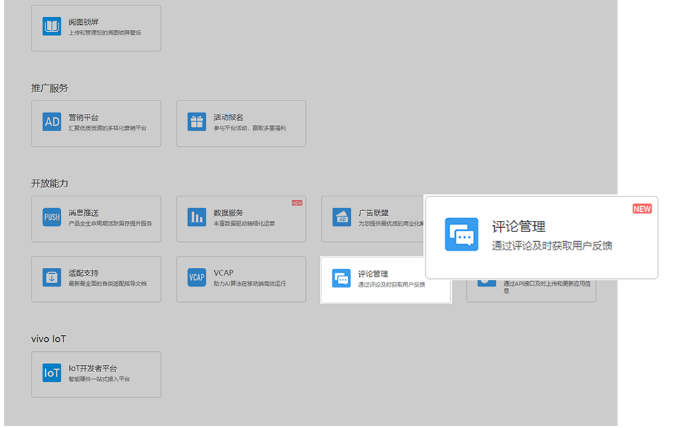
Task: Click the VCAP square icon
Action: click(x=197, y=277)
